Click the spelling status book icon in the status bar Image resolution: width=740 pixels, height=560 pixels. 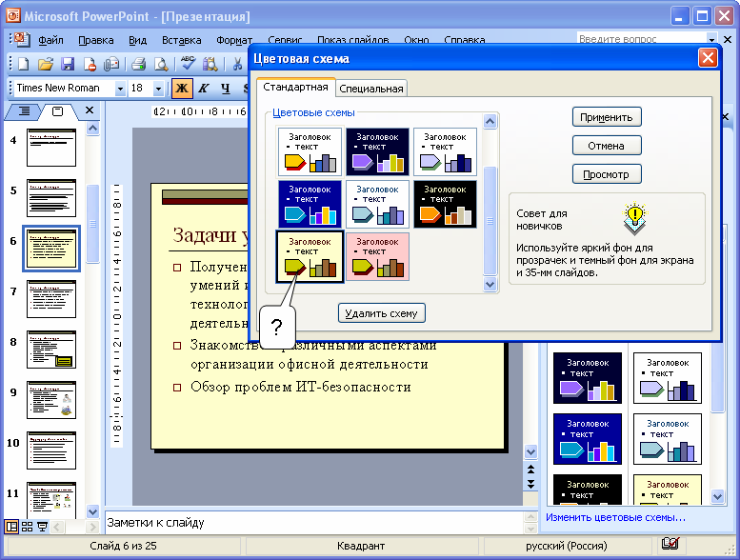tap(670, 545)
